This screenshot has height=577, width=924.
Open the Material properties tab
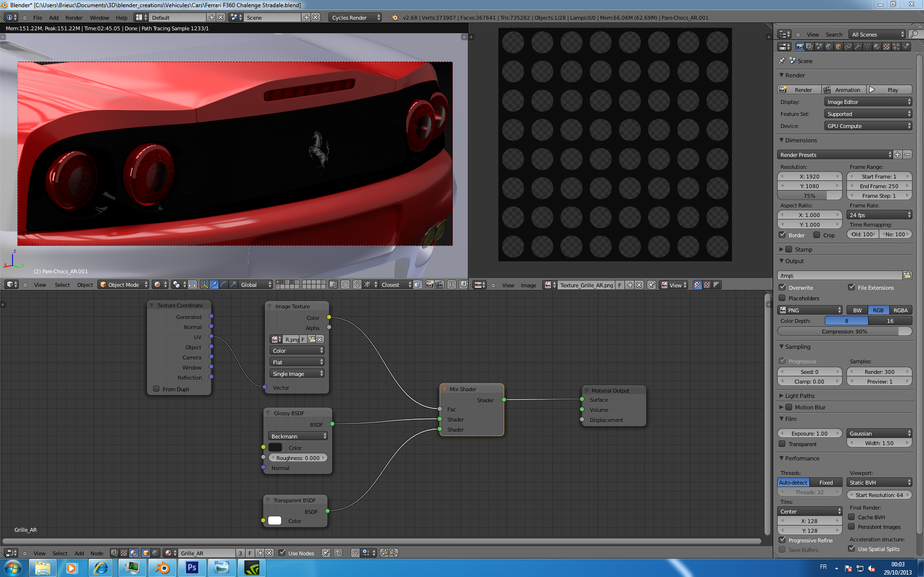[876, 46]
